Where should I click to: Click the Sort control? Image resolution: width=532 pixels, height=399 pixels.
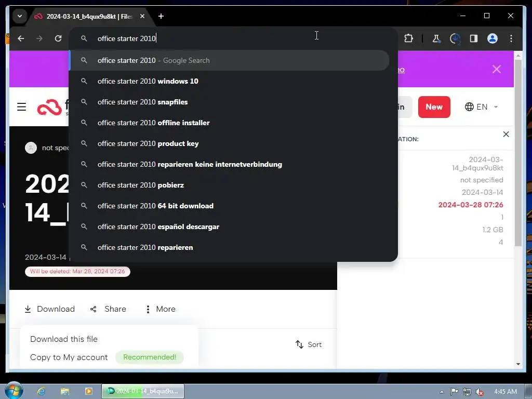click(x=309, y=345)
